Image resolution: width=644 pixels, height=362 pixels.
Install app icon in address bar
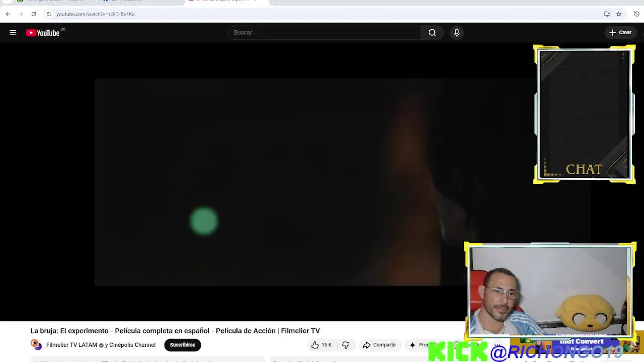point(607,14)
